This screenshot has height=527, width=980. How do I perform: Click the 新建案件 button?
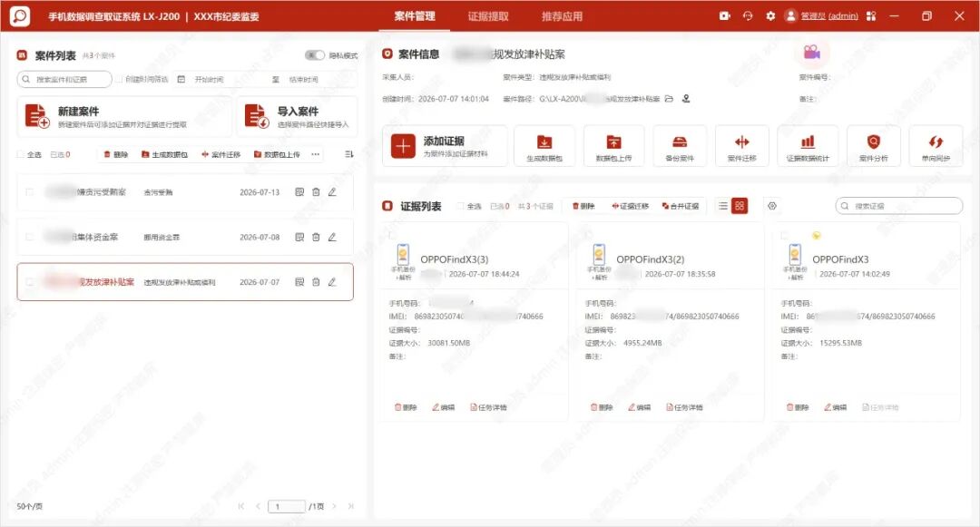[x=124, y=117]
